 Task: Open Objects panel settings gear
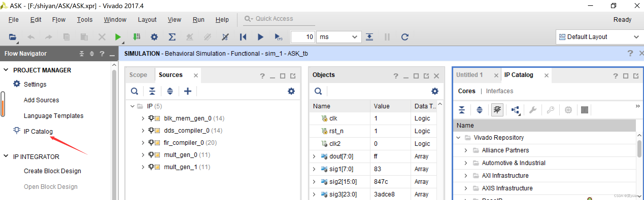435,91
